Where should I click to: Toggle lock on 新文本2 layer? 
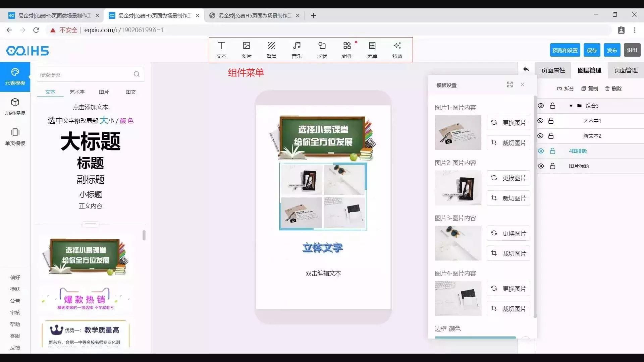coord(551,136)
